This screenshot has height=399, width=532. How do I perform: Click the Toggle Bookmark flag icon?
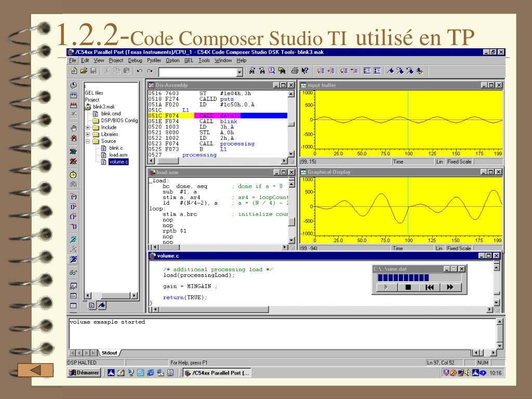coord(390,71)
